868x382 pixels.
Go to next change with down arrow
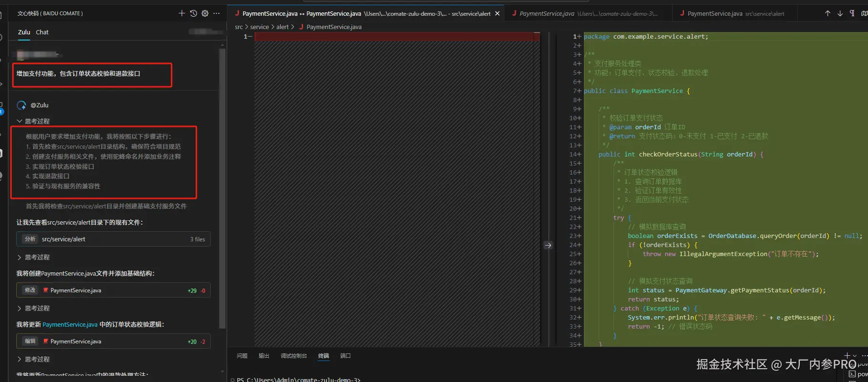tap(840, 13)
